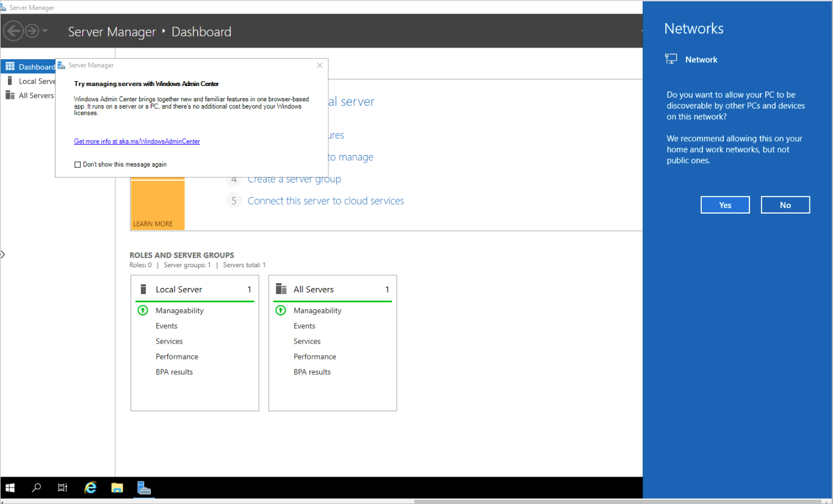Click the LEARN MORE tile
The height and width of the screenshot is (504, 833).
tap(157, 204)
